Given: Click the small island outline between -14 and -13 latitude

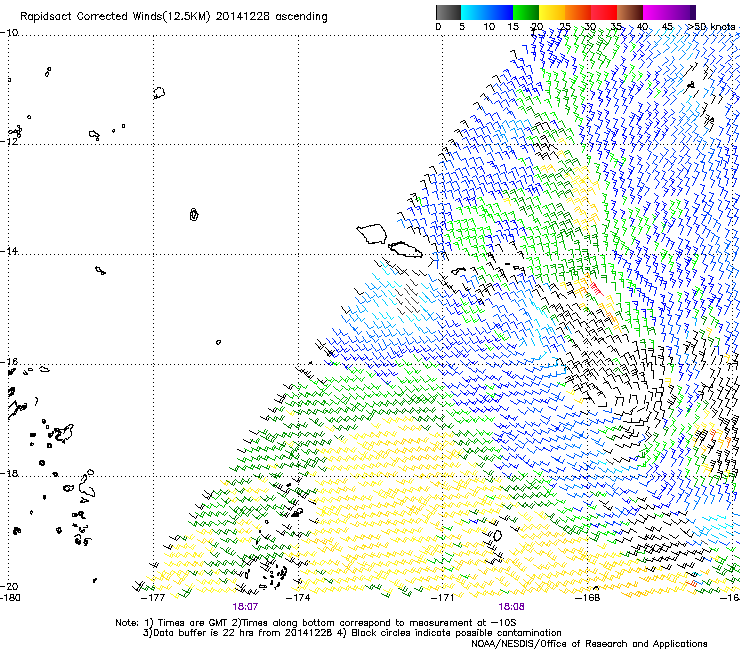Looking at the screenshot, I should [193, 215].
